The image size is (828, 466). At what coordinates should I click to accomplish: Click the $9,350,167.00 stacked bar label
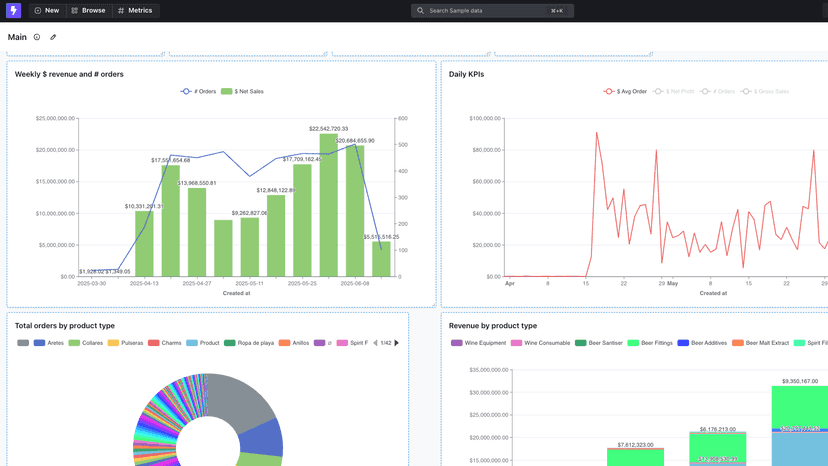click(x=800, y=381)
